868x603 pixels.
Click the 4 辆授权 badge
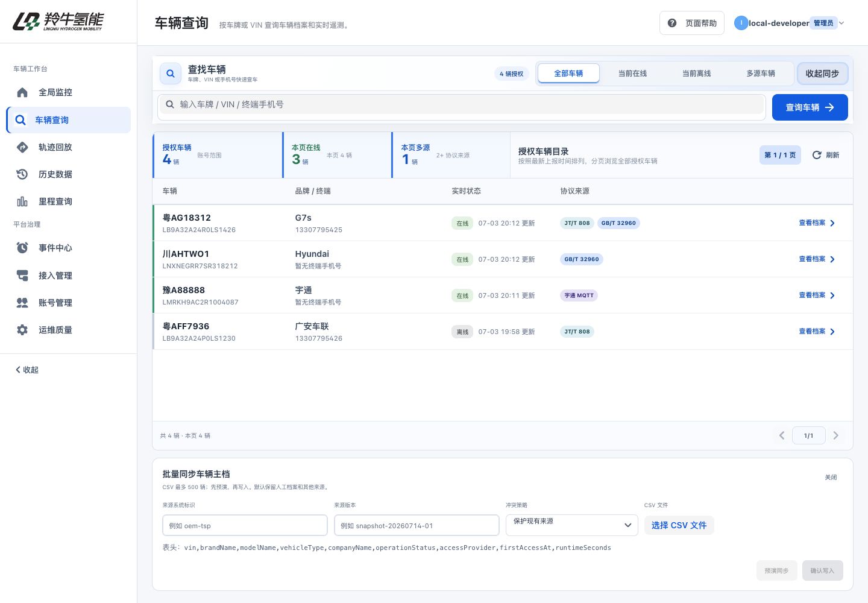[x=511, y=74]
